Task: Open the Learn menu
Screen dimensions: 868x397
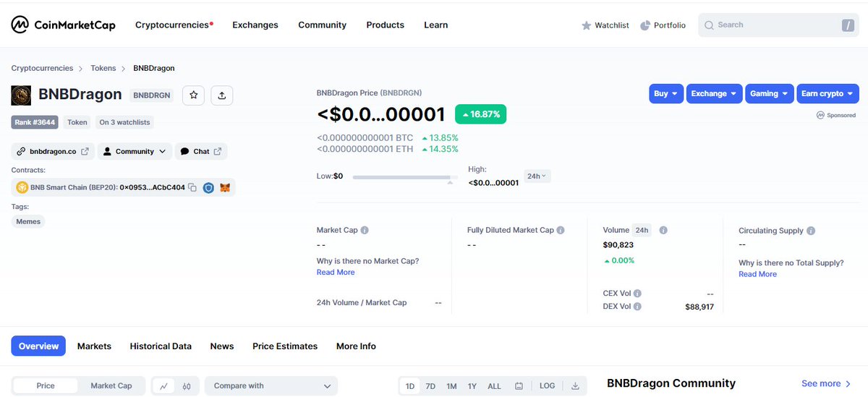Action: pos(435,25)
